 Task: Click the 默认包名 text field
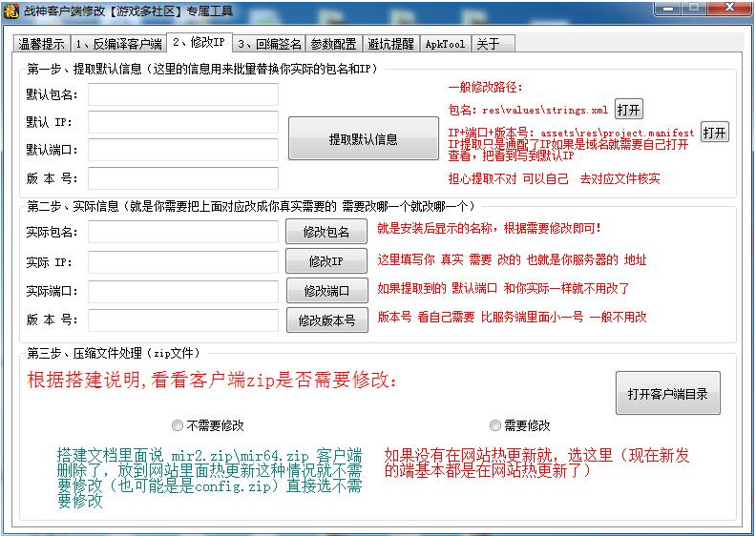pos(183,94)
